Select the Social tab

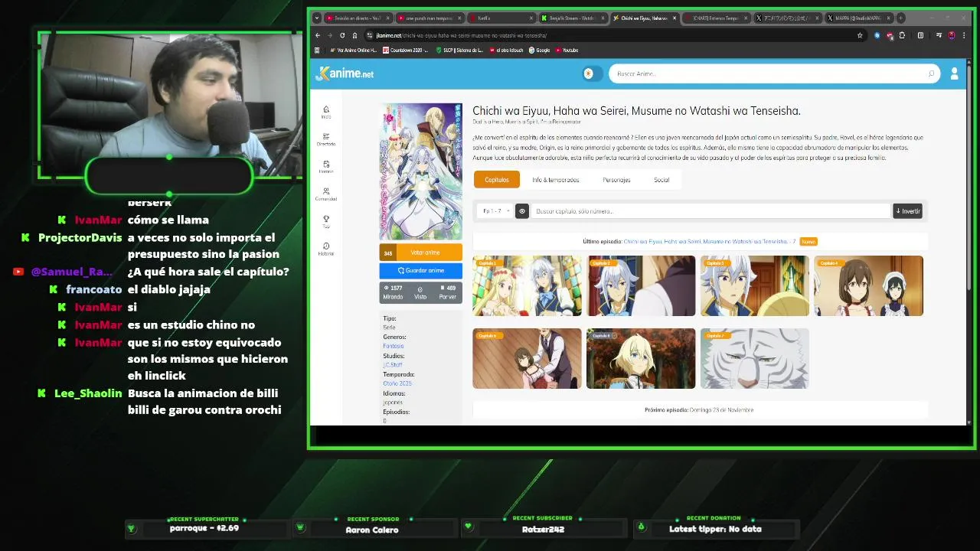661,180
